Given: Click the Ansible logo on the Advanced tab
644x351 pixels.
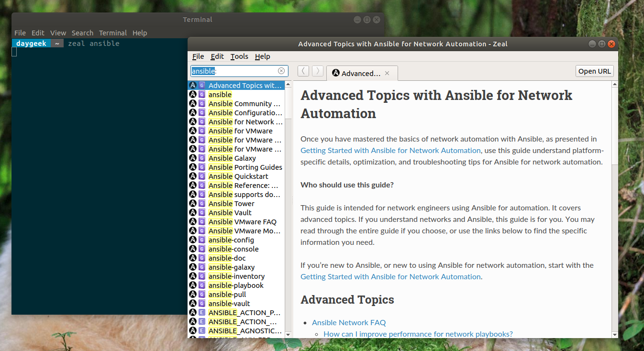Looking at the screenshot, I should (x=336, y=73).
